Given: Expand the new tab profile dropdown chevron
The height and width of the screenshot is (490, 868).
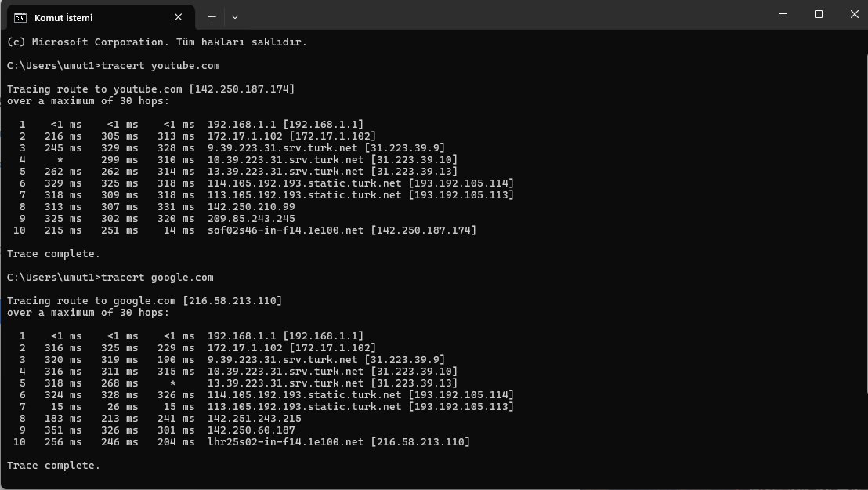Looking at the screenshot, I should (235, 17).
